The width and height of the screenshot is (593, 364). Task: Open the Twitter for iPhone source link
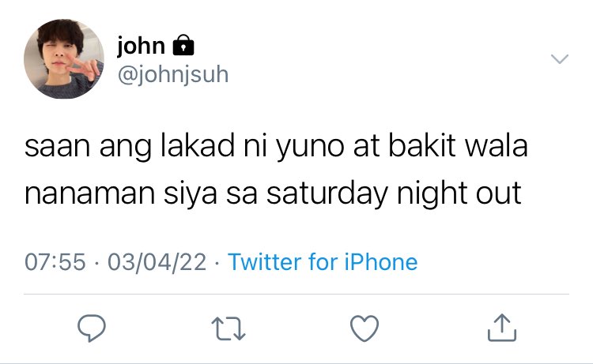point(323,261)
